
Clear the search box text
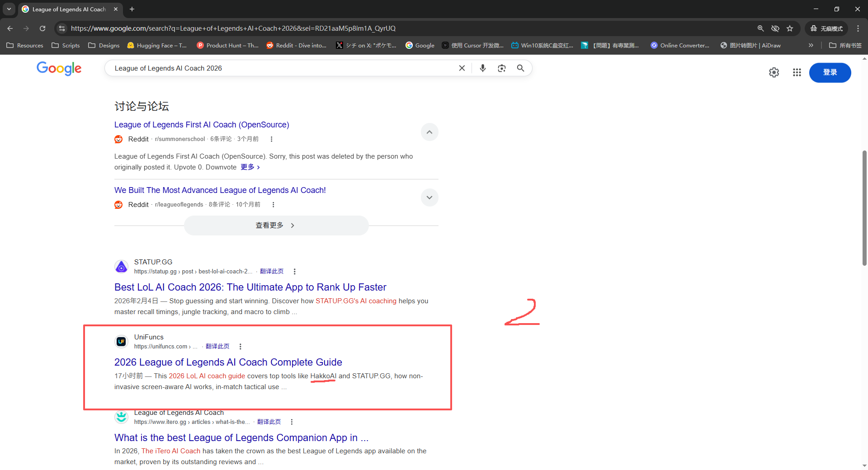click(462, 68)
